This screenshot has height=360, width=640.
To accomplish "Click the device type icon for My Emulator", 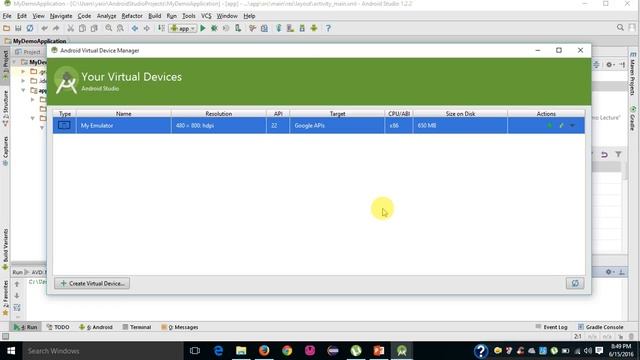I will [64, 125].
